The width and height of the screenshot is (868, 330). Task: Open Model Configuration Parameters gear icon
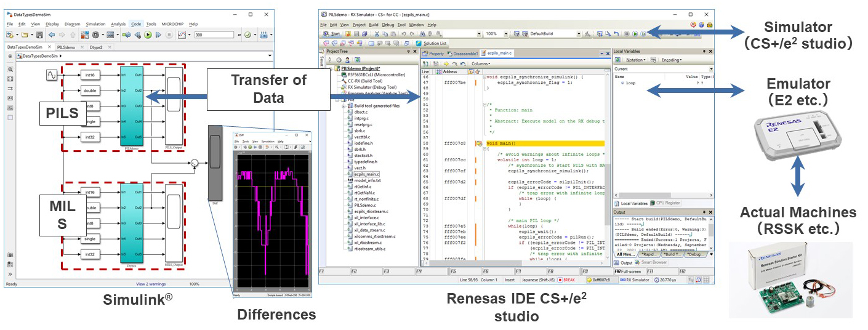tap(95, 34)
